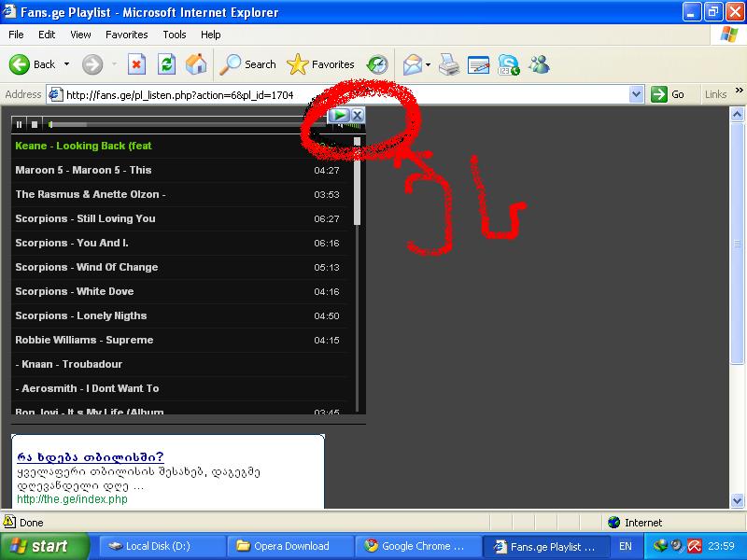Open the address bar dropdown list

coord(637,94)
